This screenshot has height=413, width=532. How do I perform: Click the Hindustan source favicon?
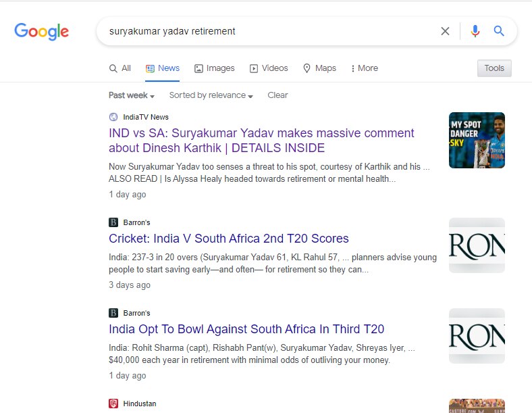[x=113, y=404]
